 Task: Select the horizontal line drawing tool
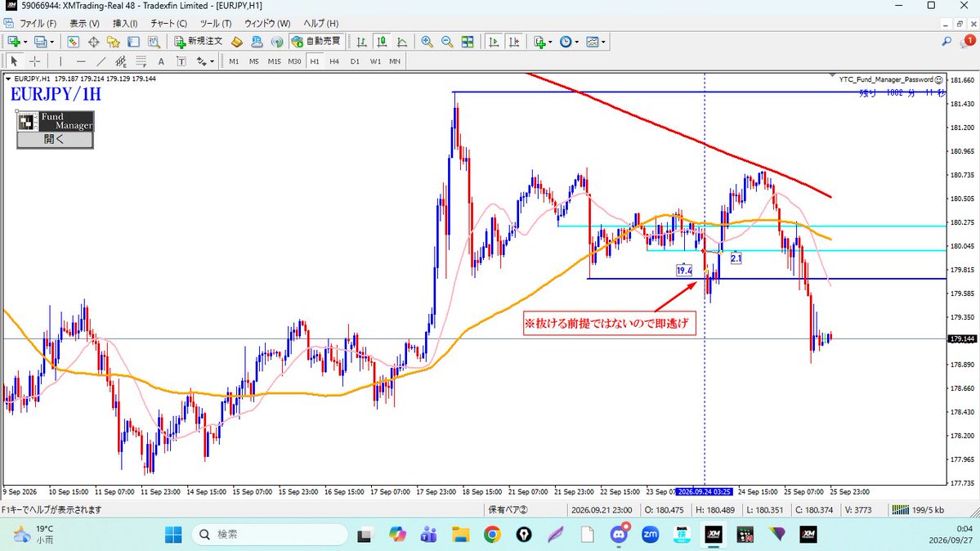coord(81,61)
